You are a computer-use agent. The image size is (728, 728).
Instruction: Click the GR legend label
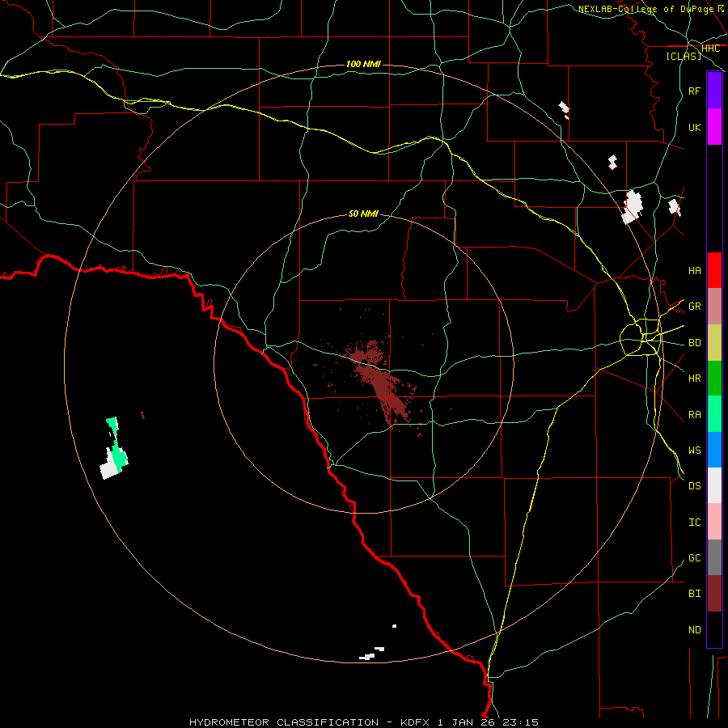pyautogui.click(x=694, y=307)
